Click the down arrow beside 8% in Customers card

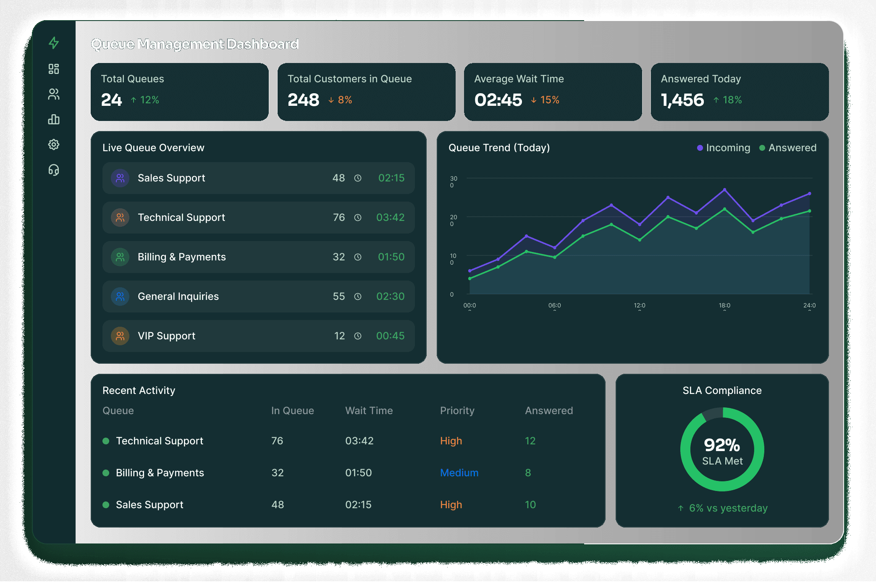click(x=331, y=100)
